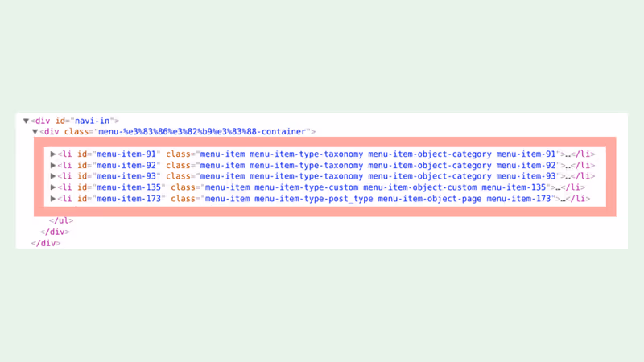Click the menu-item-type-custom class text
Viewport: 644px width, 362px height.
pyautogui.click(x=307, y=187)
